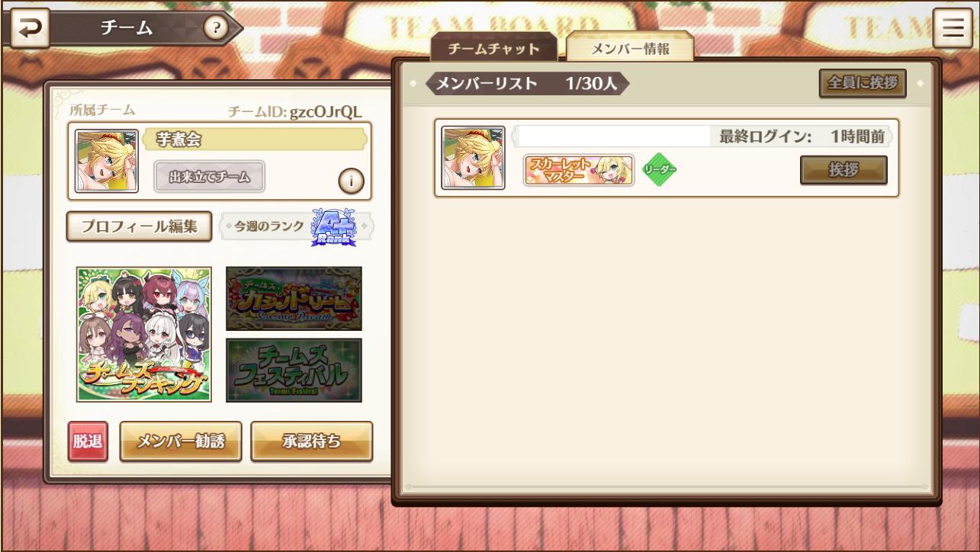Click the Scarlet Master title badge
980x552 pixels.
coord(579,170)
